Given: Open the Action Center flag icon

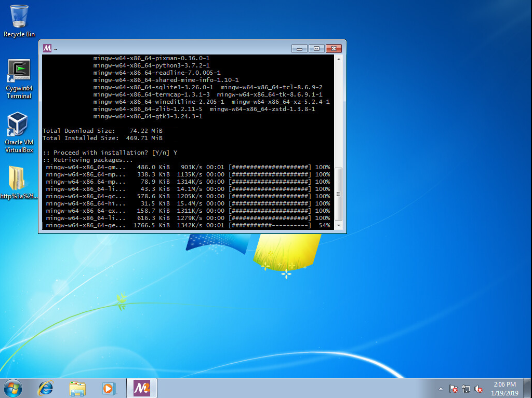Looking at the screenshot, I should point(454,388).
